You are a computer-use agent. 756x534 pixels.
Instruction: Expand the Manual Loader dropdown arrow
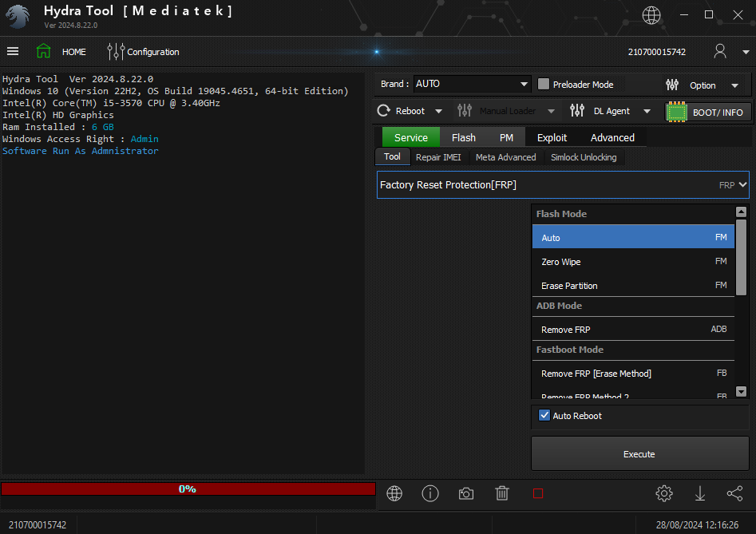[551, 111]
